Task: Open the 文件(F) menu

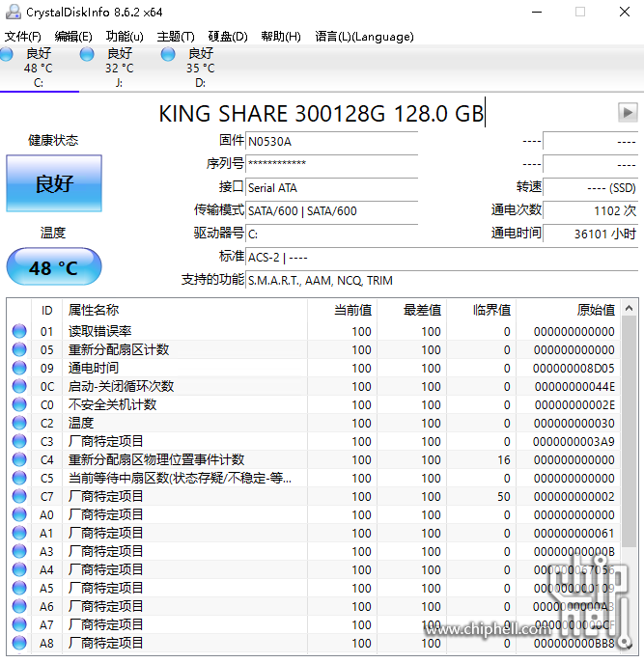Action: [x=23, y=37]
